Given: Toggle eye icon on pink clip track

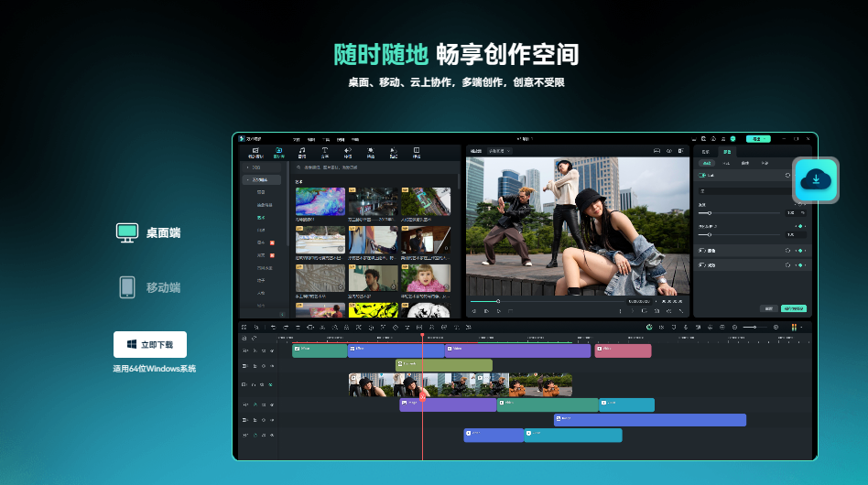Looking at the screenshot, I should coord(271,350).
